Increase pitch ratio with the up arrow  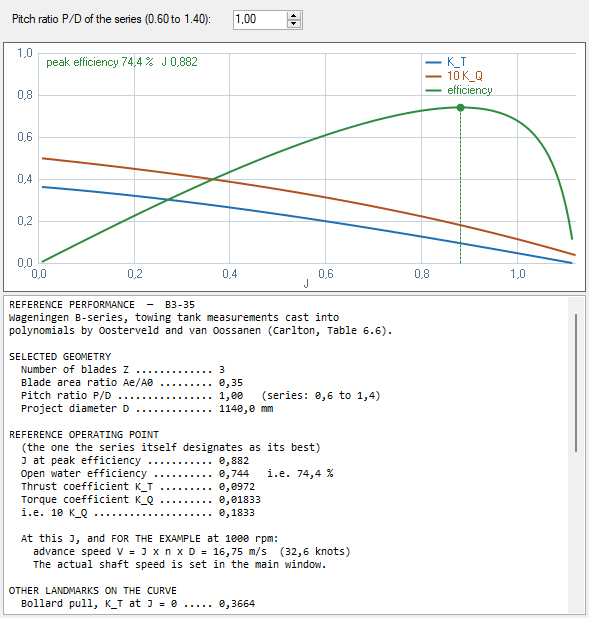pos(294,15)
